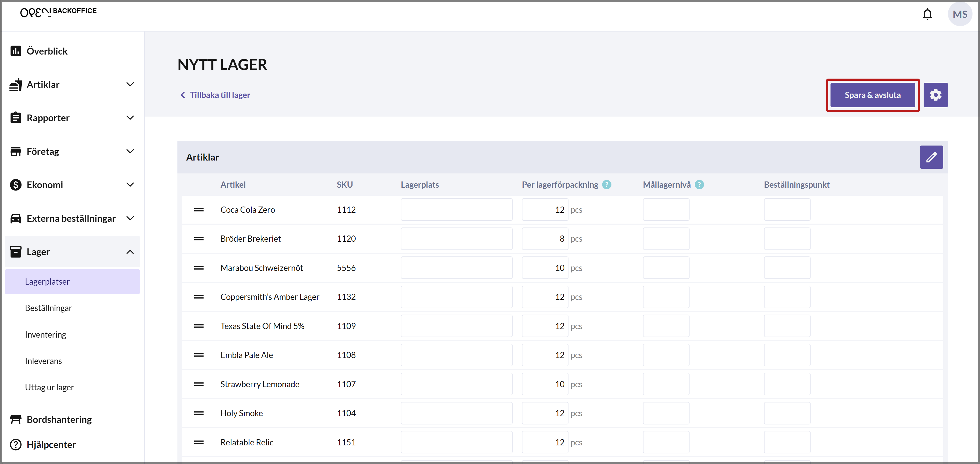This screenshot has width=980, height=464.
Task: Expand the Ekonomi dropdown chevron
Action: tap(130, 185)
